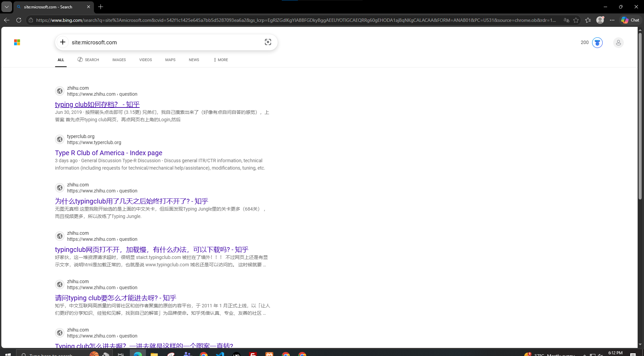Image resolution: width=644 pixels, height=356 pixels.
Task: Click the plus icon in the search box
Action: tap(63, 42)
